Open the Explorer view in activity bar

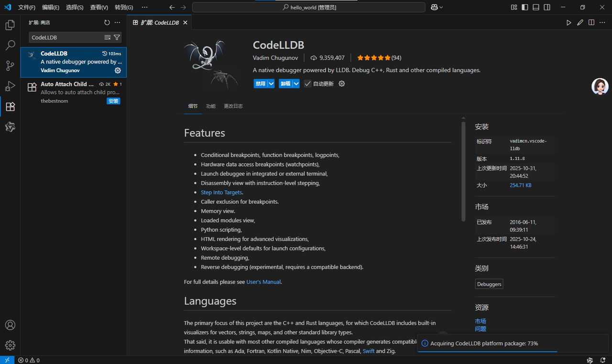pos(10,25)
